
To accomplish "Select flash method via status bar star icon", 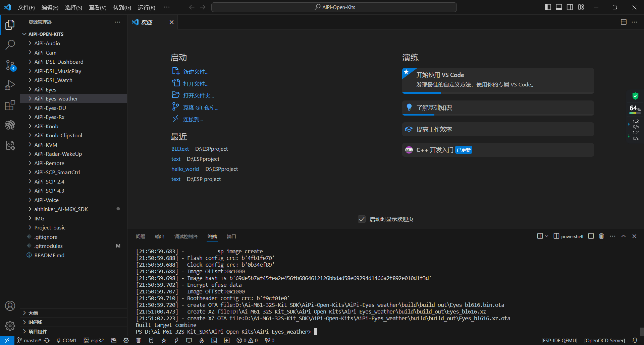I will point(164,340).
